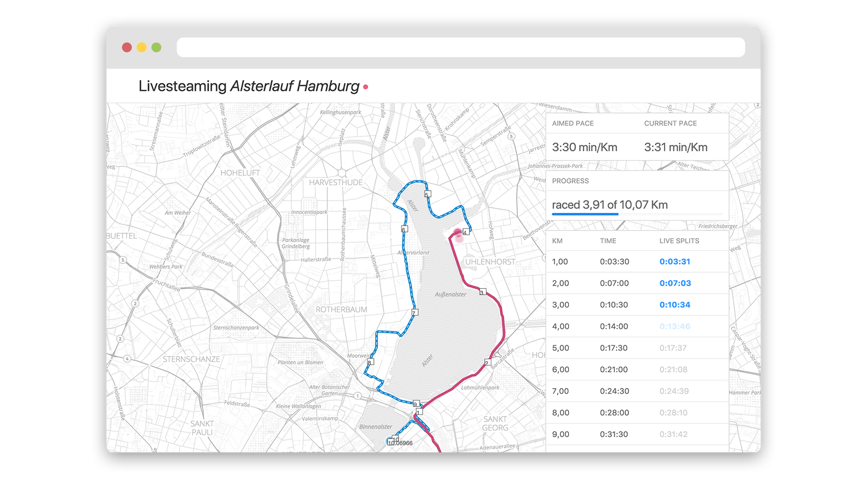Screen dimensions: 868x488
Task: Click the Innocentiapark label on map
Action: coord(309,212)
